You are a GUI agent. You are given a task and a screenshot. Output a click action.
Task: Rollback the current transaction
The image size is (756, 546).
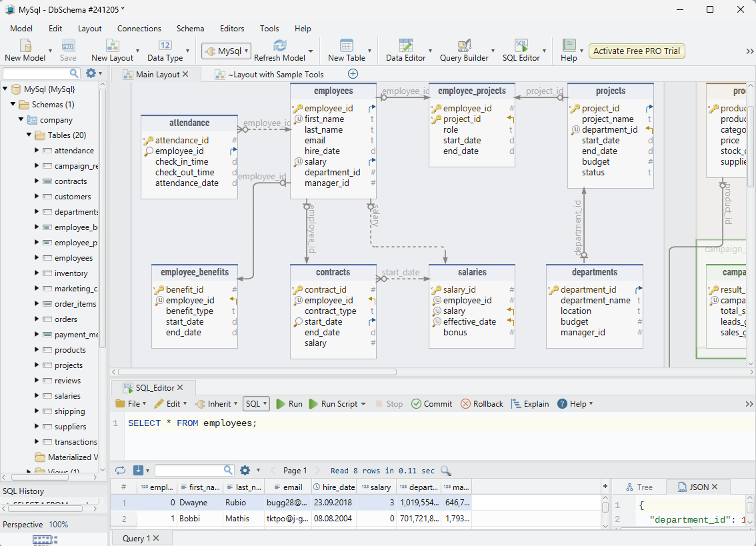(x=482, y=404)
